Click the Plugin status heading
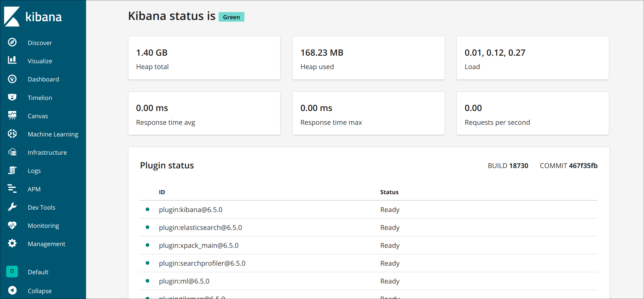This screenshot has width=644, height=299. point(167,165)
